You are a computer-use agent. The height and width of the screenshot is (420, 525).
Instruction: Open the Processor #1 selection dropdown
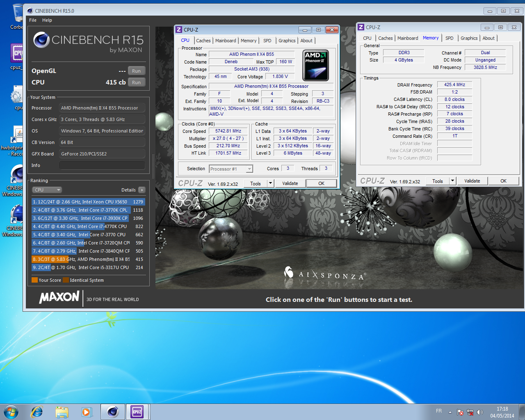point(231,169)
